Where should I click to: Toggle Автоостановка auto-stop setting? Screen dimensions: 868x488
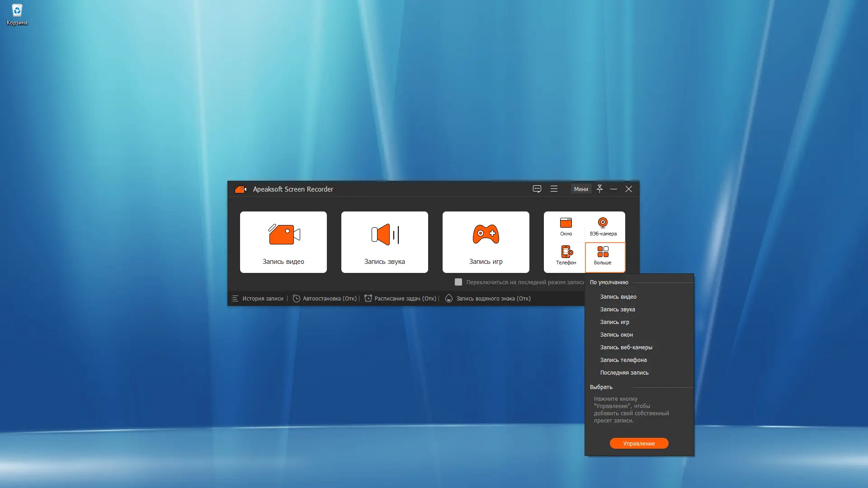click(x=325, y=298)
